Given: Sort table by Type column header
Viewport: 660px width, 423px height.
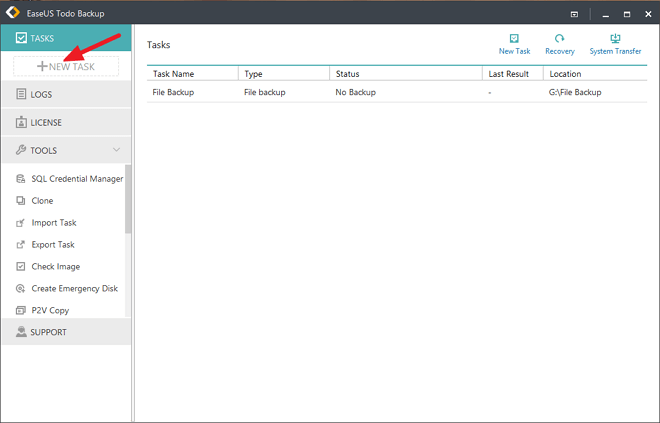Looking at the screenshot, I should click(284, 74).
